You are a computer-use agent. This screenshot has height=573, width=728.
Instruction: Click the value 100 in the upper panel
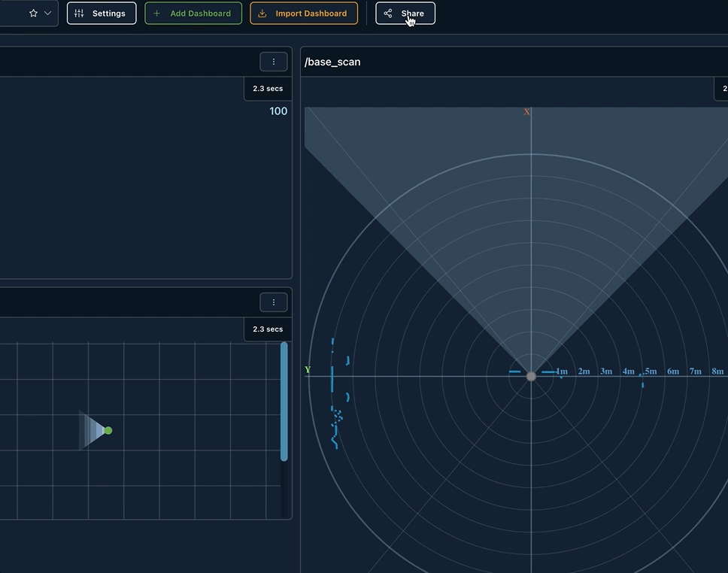pyautogui.click(x=278, y=111)
